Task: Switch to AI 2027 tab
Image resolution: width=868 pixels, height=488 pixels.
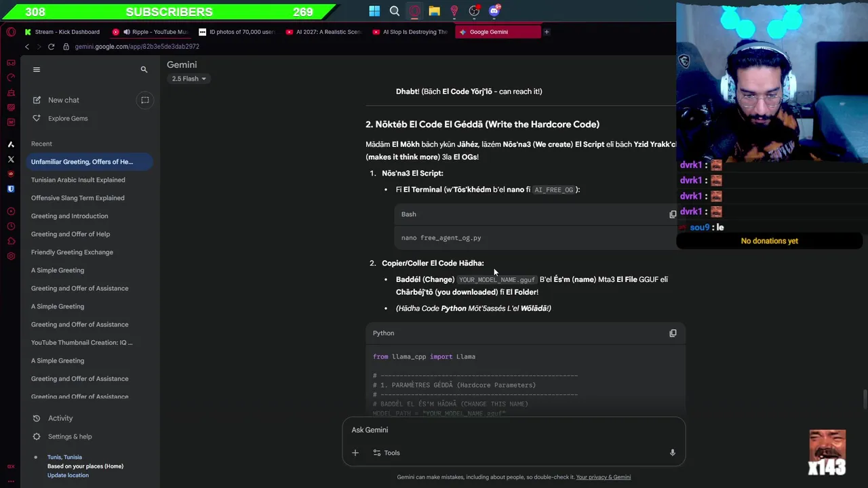Action: coord(324,32)
